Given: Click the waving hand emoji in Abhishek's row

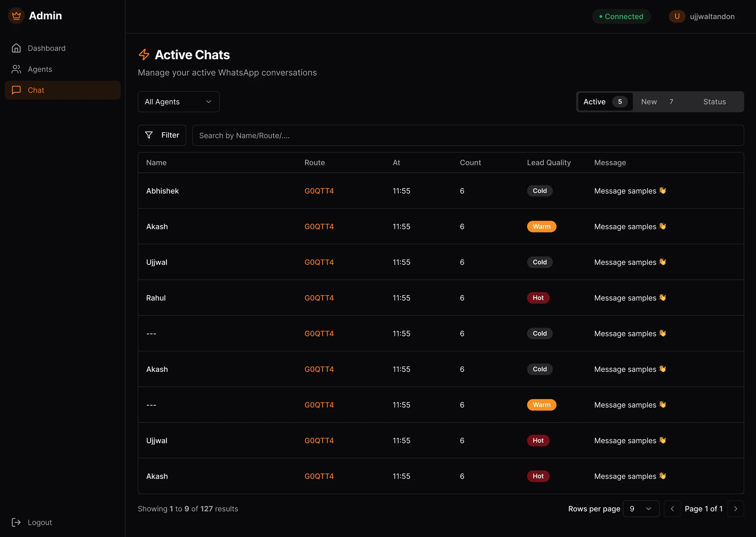Looking at the screenshot, I should pos(663,191).
